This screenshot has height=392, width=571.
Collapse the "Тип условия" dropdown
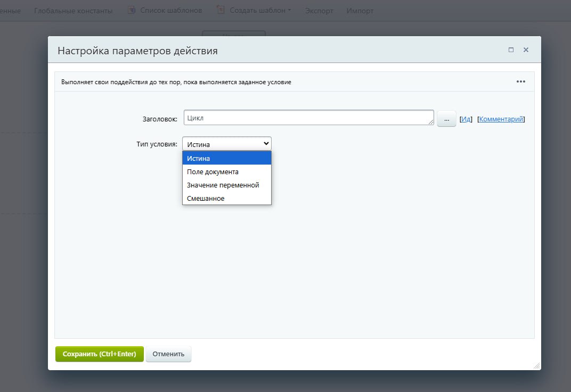[226, 144]
